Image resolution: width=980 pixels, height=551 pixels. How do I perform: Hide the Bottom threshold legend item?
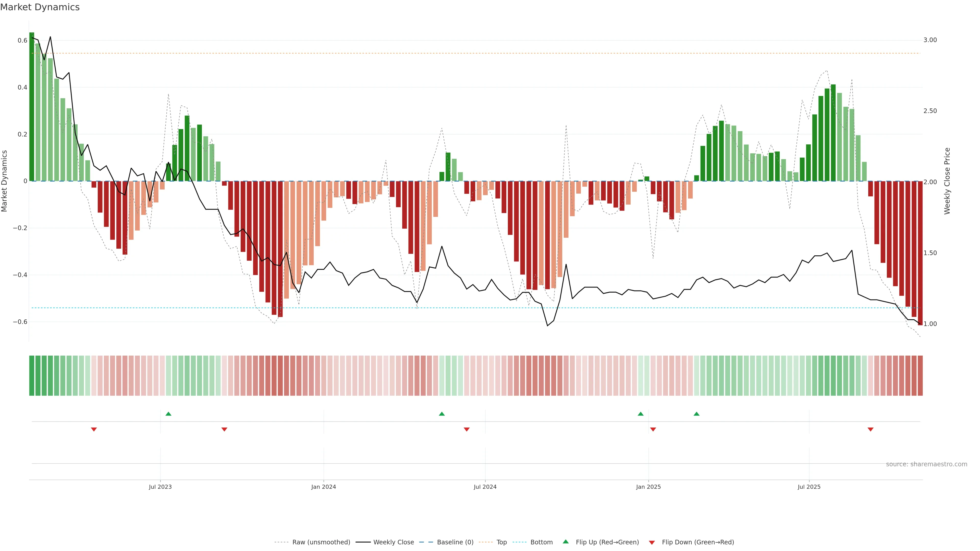[x=541, y=542]
